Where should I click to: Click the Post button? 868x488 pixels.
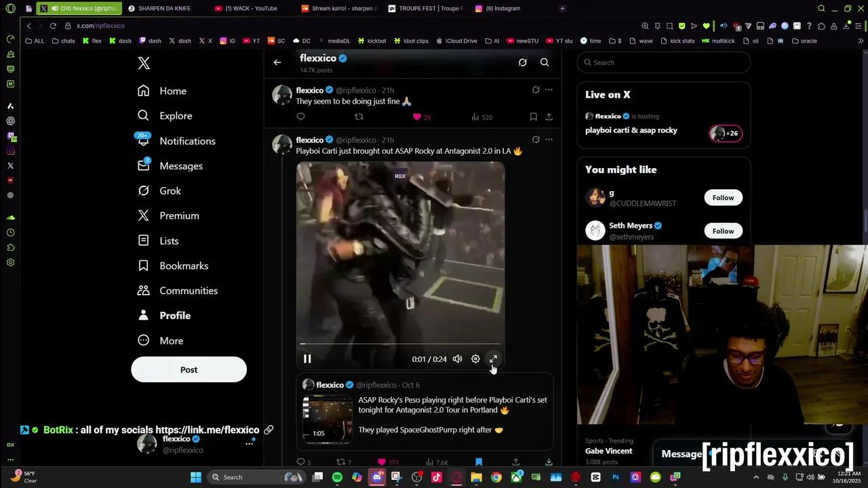[x=189, y=370]
